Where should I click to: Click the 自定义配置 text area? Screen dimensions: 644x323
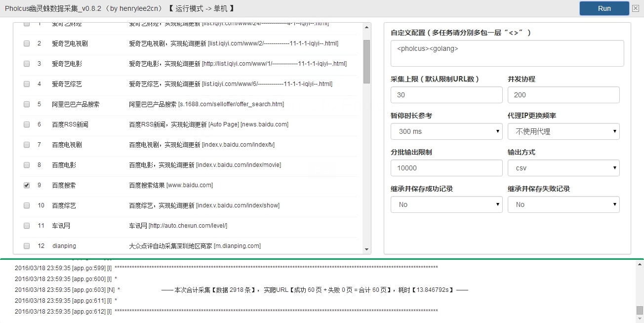click(507, 53)
